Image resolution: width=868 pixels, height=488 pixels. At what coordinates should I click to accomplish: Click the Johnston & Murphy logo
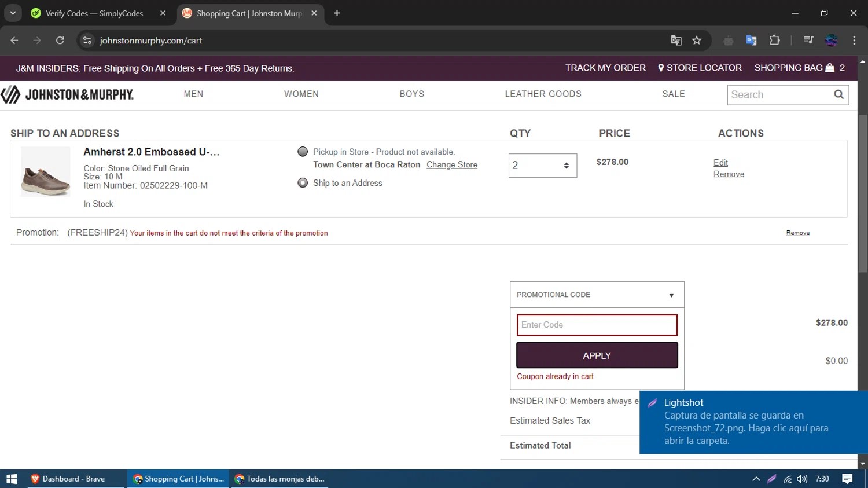pyautogui.click(x=67, y=94)
